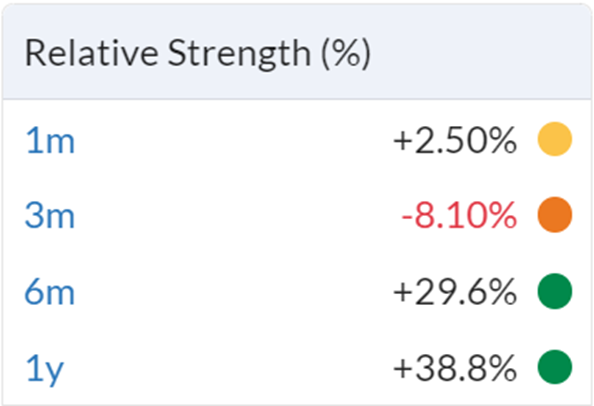The height and width of the screenshot is (406, 594).
Task: Click the yellow dot beside +2.50%
Action: 555,139
